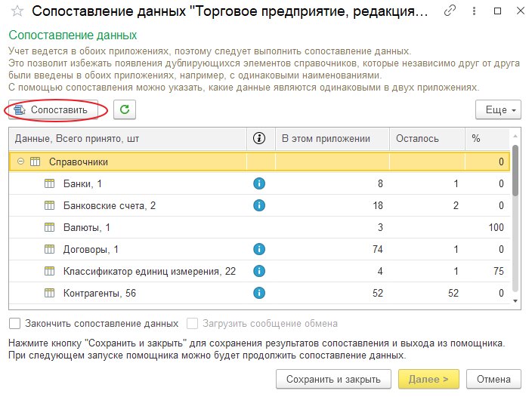Open info icon for Классификатор единиц измерения
Screen dimensions: 532x397
pyautogui.click(x=259, y=271)
